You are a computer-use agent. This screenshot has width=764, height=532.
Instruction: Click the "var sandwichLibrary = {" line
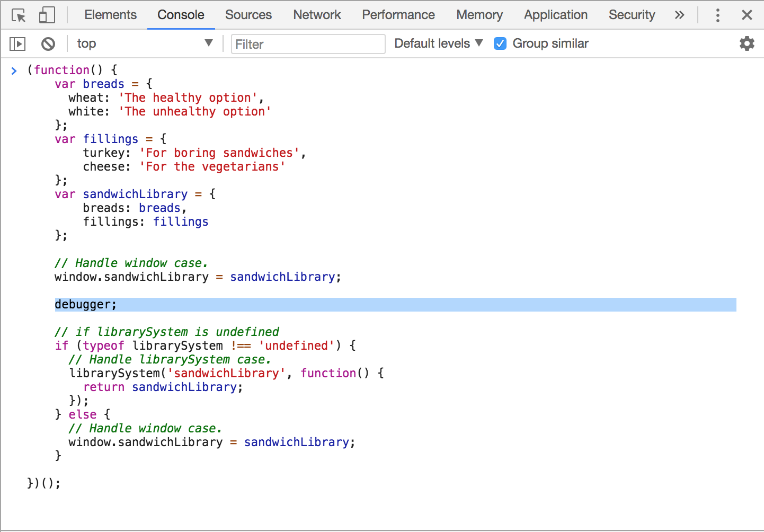point(135,194)
